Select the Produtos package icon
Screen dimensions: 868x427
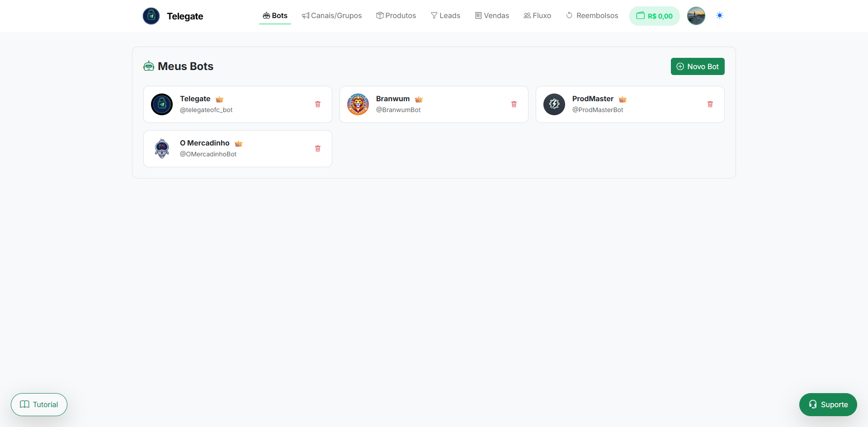(x=379, y=15)
